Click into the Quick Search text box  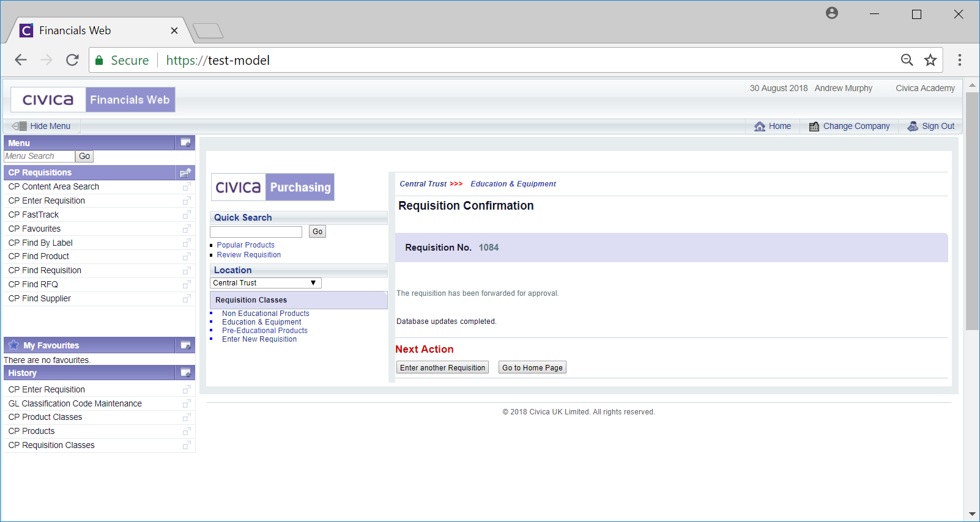point(256,232)
